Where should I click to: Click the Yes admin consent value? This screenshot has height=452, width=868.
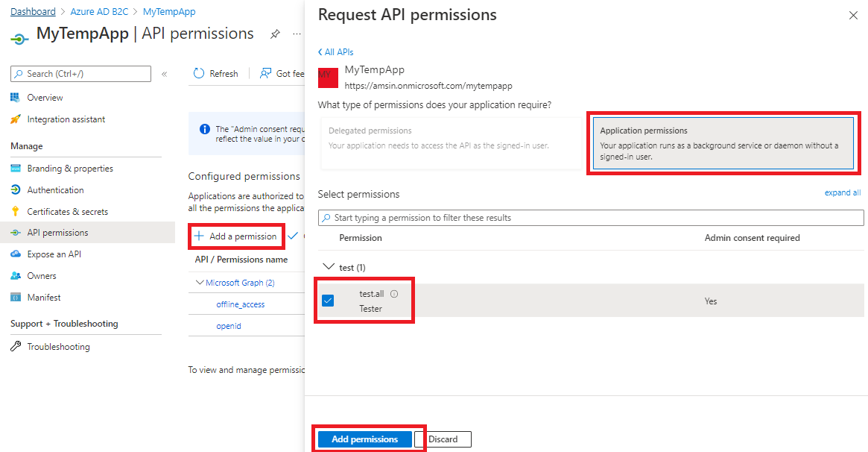point(711,301)
